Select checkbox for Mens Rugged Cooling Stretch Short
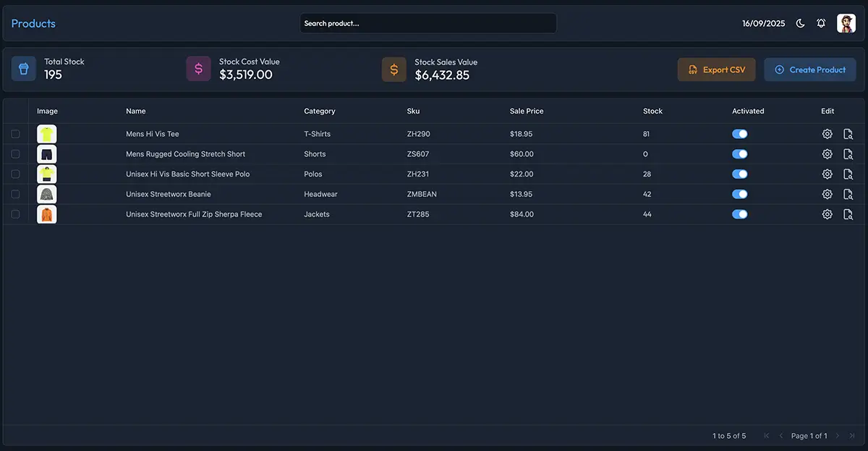The width and height of the screenshot is (868, 451). click(x=15, y=154)
